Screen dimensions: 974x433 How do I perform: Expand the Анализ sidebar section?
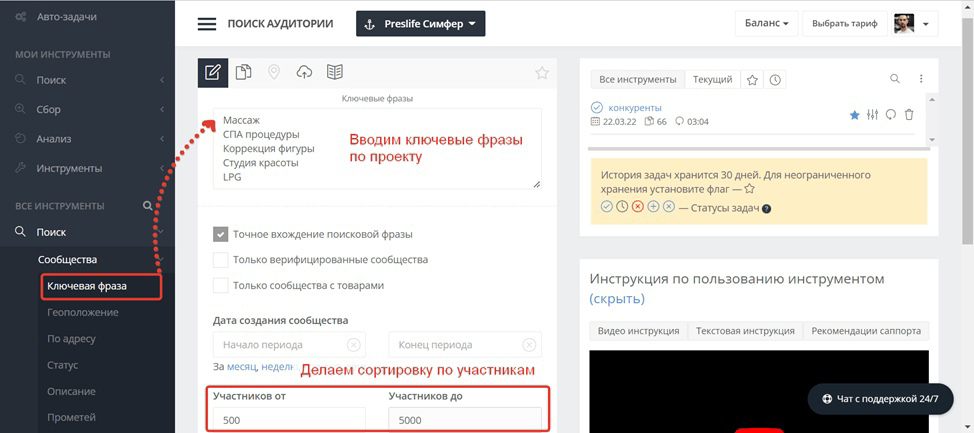point(87,139)
